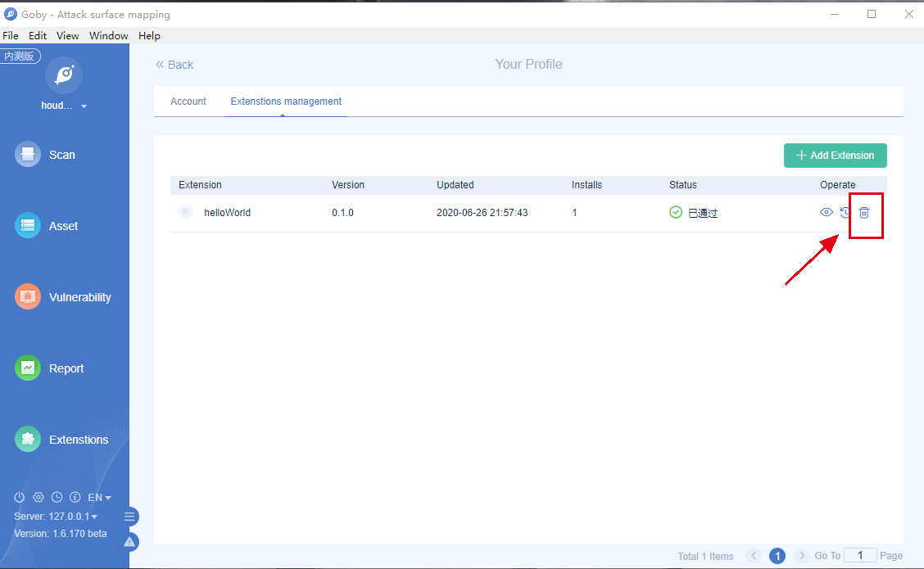Open the Help menu

(x=149, y=35)
